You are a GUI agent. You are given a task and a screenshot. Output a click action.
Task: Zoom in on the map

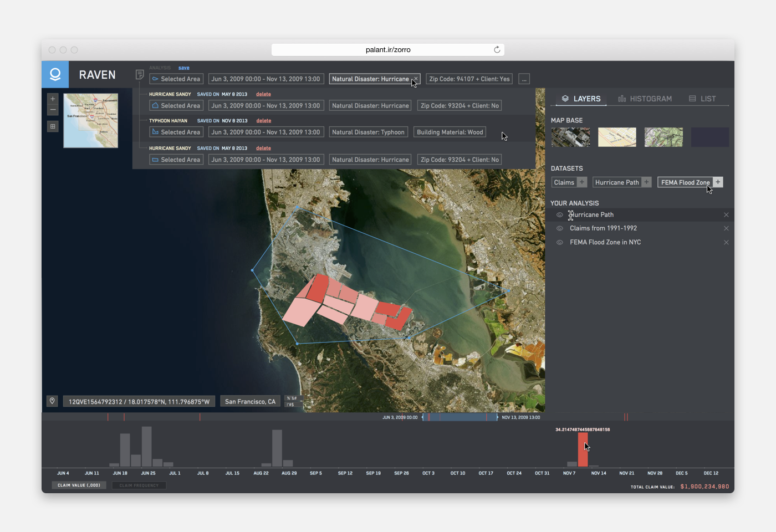(53, 99)
